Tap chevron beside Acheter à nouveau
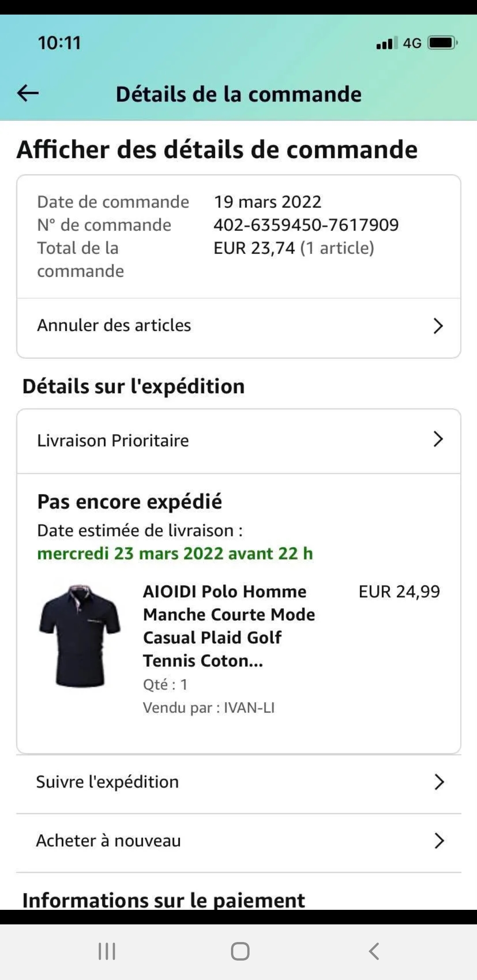 (439, 841)
